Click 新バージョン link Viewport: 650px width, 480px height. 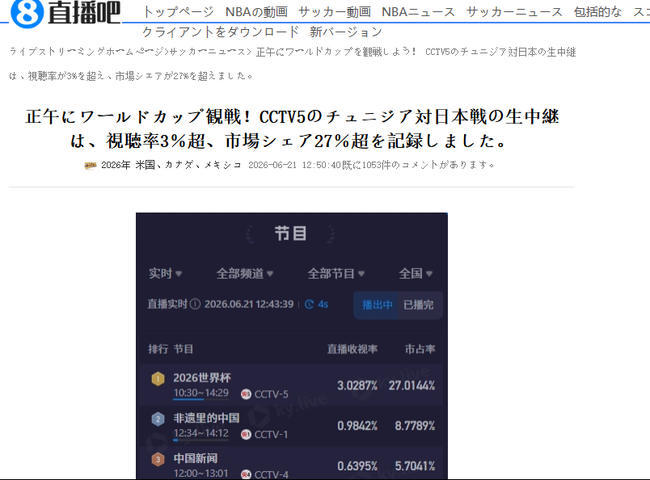(x=346, y=32)
